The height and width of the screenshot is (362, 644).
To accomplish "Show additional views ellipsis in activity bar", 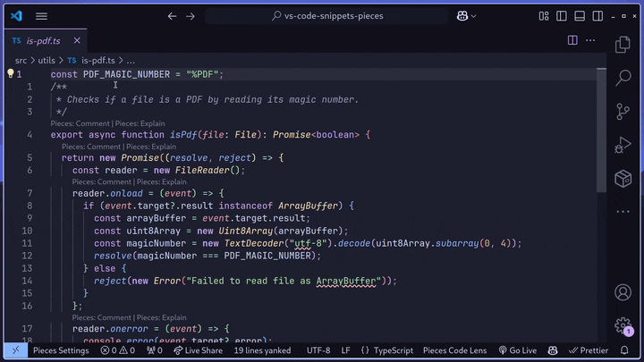I will coord(623,212).
